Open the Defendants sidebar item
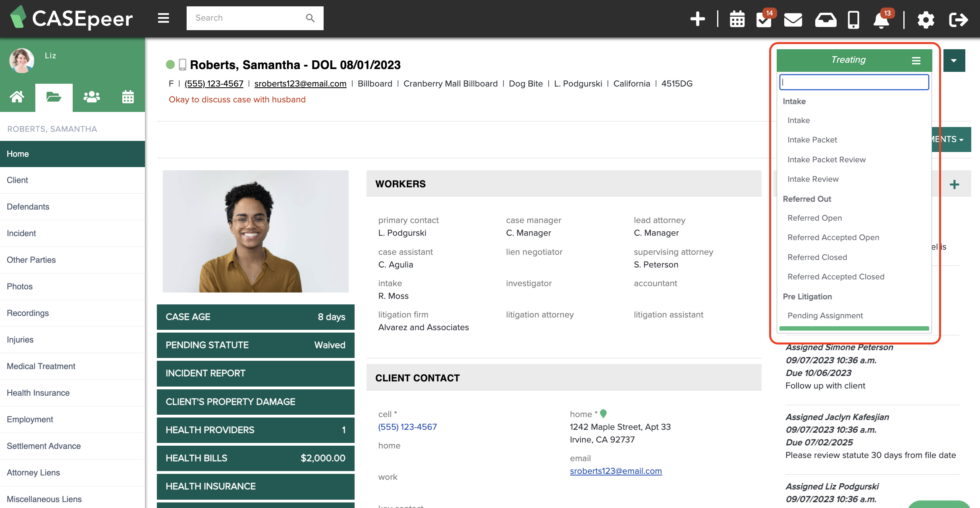980x508 pixels. (x=72, y=207)
